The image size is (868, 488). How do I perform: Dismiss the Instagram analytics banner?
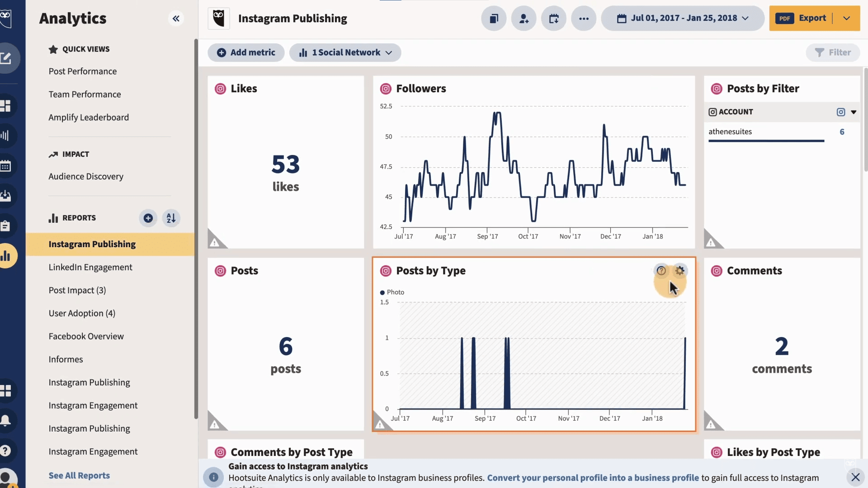855,477
